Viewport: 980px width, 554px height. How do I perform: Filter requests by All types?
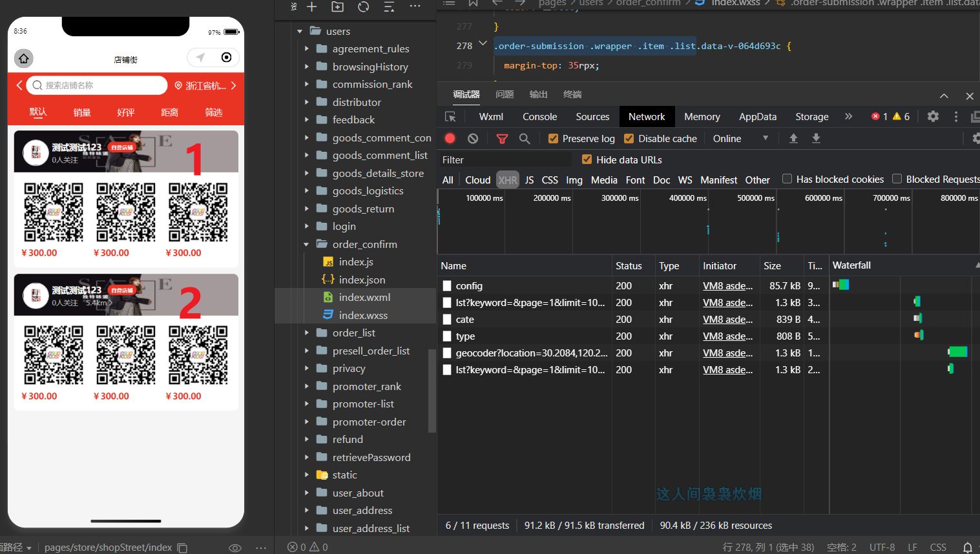pos(448,180)
